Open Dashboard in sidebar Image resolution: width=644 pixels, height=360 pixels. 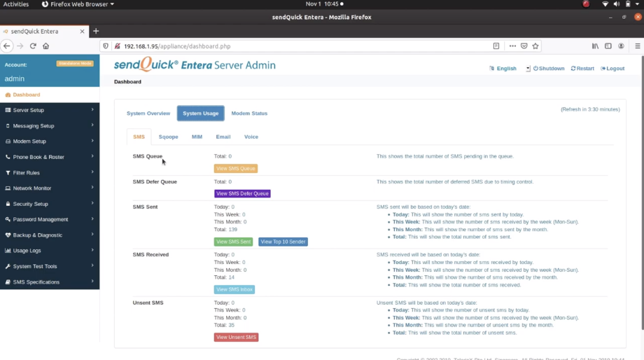pos(50,95)
